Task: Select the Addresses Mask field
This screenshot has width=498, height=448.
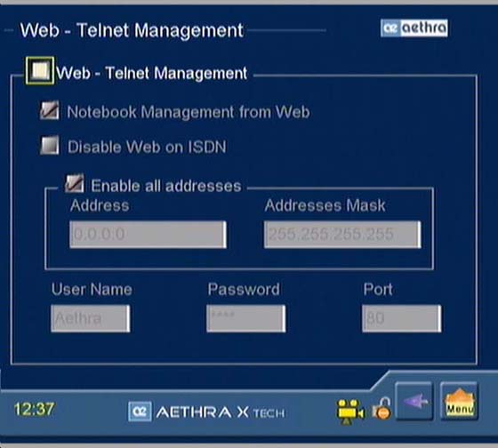Action: (342, 235)
